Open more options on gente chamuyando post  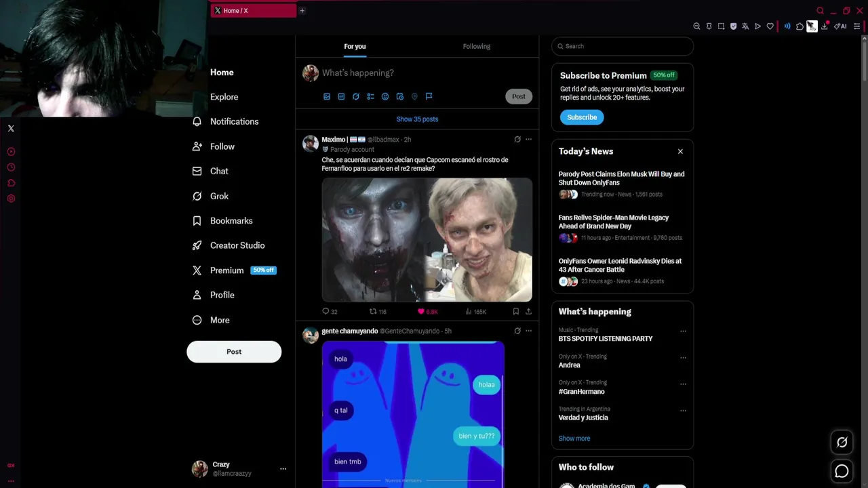tap(528, 331)
